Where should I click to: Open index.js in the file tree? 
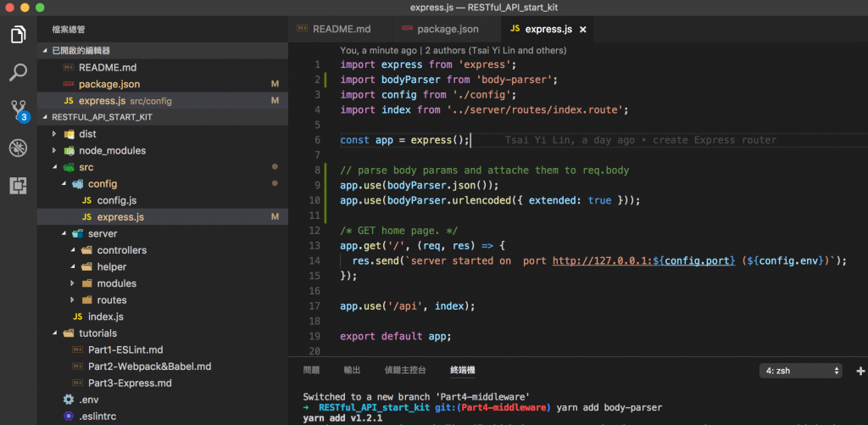click(162, 317)
